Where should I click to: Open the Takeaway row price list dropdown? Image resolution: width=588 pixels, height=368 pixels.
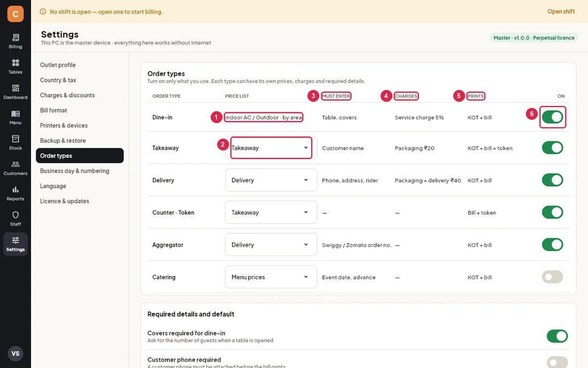271,148
